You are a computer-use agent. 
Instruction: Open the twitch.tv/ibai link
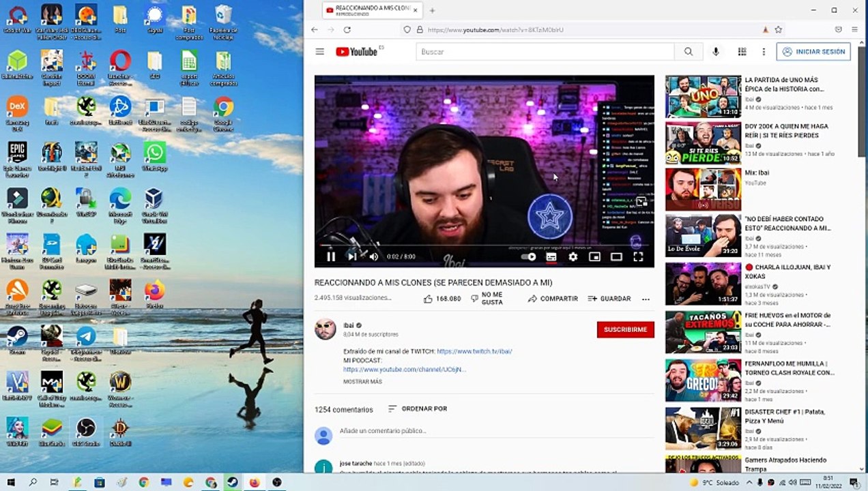coord(474,352)
